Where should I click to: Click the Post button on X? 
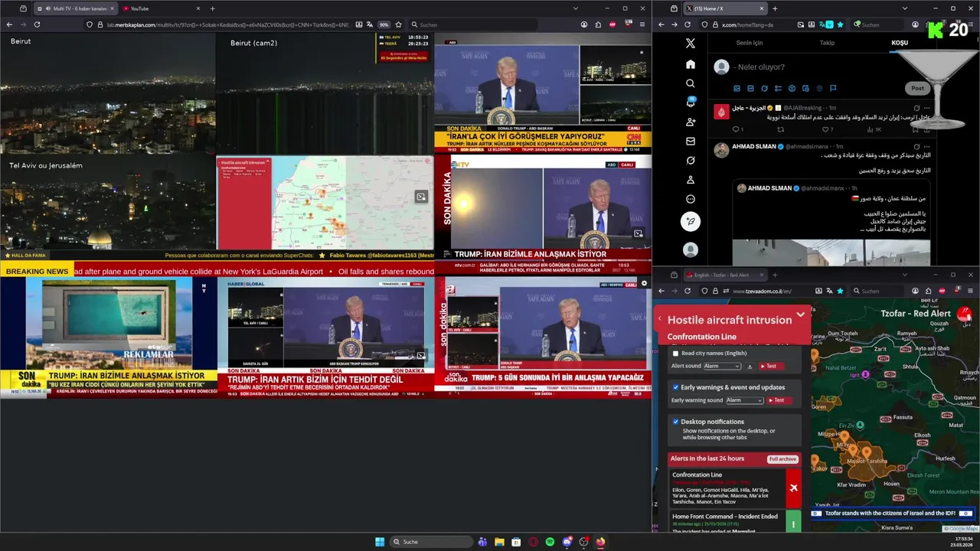917,88
